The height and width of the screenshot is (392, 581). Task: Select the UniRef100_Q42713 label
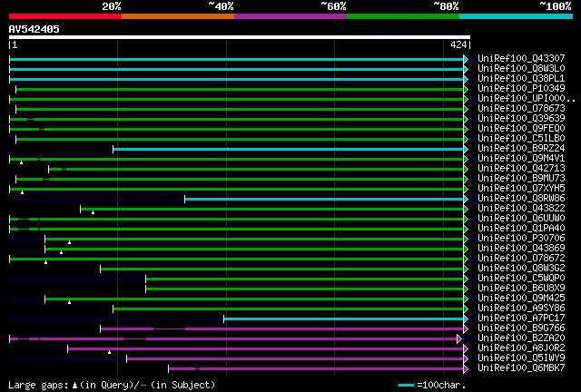(521, 168)
